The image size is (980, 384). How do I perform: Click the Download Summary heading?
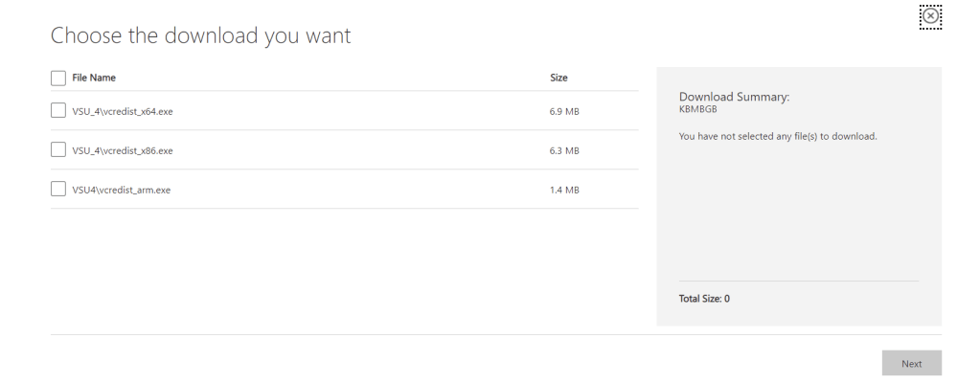pyautogui.click(x=734, y=97)
